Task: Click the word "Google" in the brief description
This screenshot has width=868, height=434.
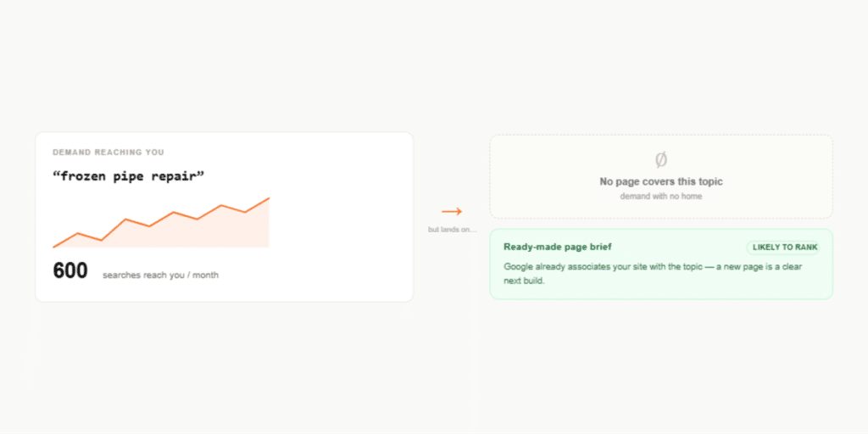Action: [518, 267]
